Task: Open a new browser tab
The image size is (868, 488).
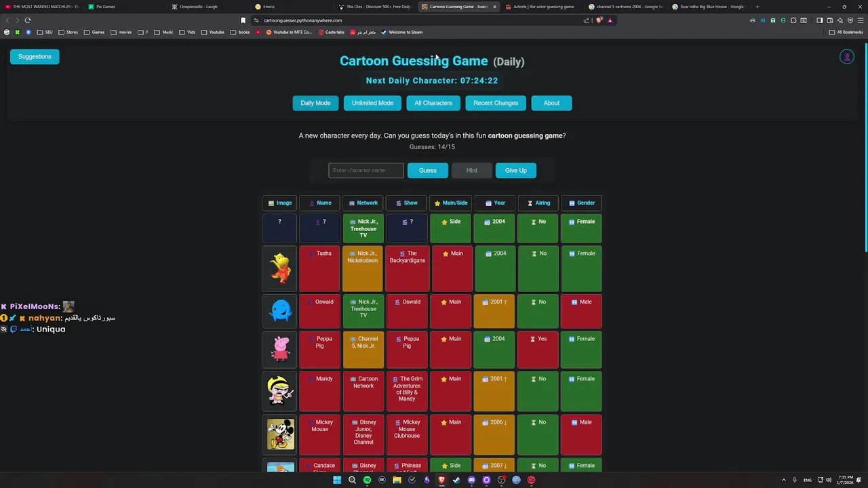Action: pos(757,7)
